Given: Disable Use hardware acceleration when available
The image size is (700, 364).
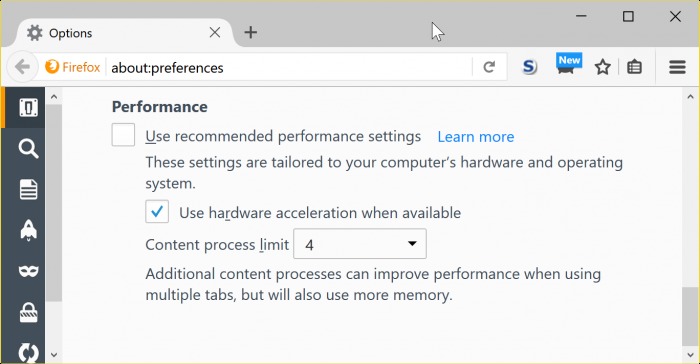Looking at the screenshot, I should point(157,212).
